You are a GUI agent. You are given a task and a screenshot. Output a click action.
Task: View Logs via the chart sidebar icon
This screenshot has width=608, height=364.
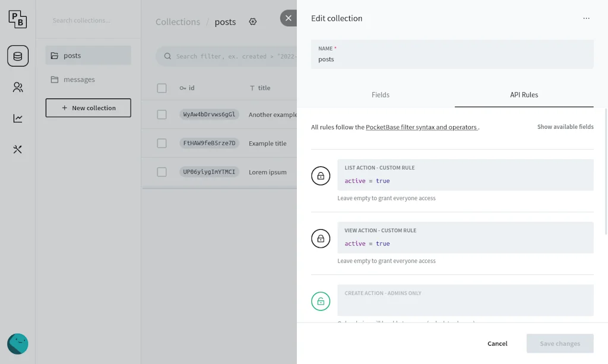point(17,118)
